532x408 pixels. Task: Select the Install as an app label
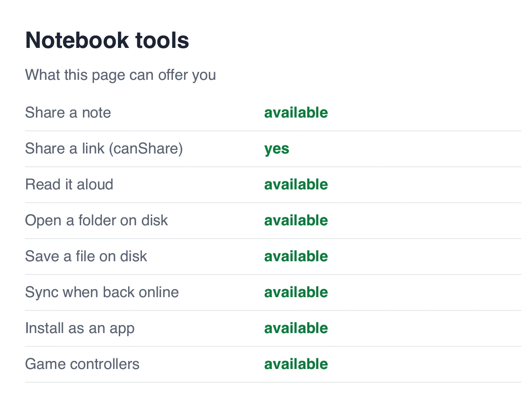click(x=80, y=329)
